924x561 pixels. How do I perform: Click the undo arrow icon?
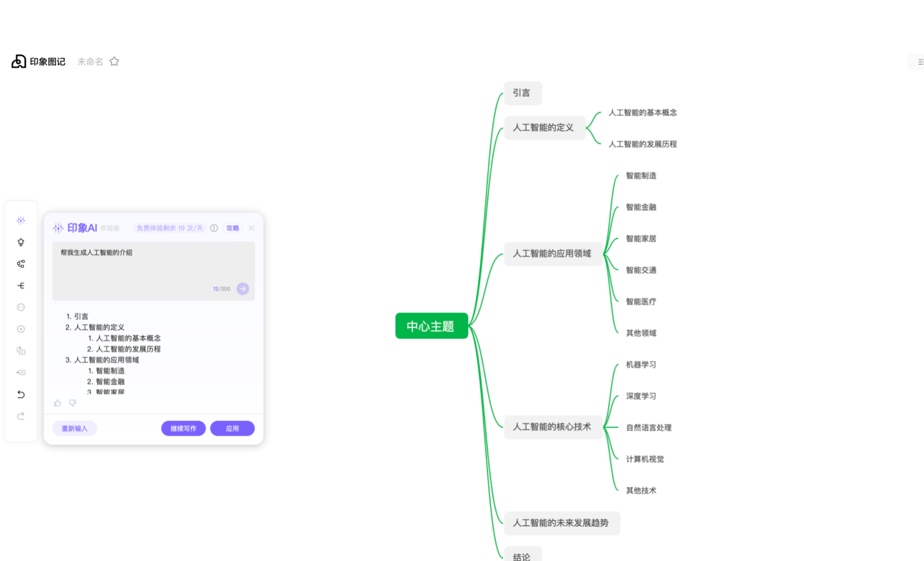click(x=21, y=394)
